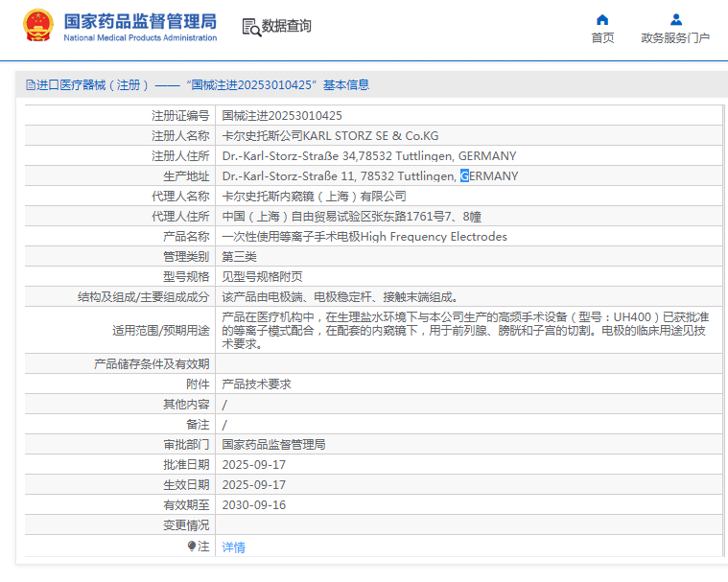
Task: Click 审批部门 value 国家药品监督管理局
Action: click(x=273, y=445)
